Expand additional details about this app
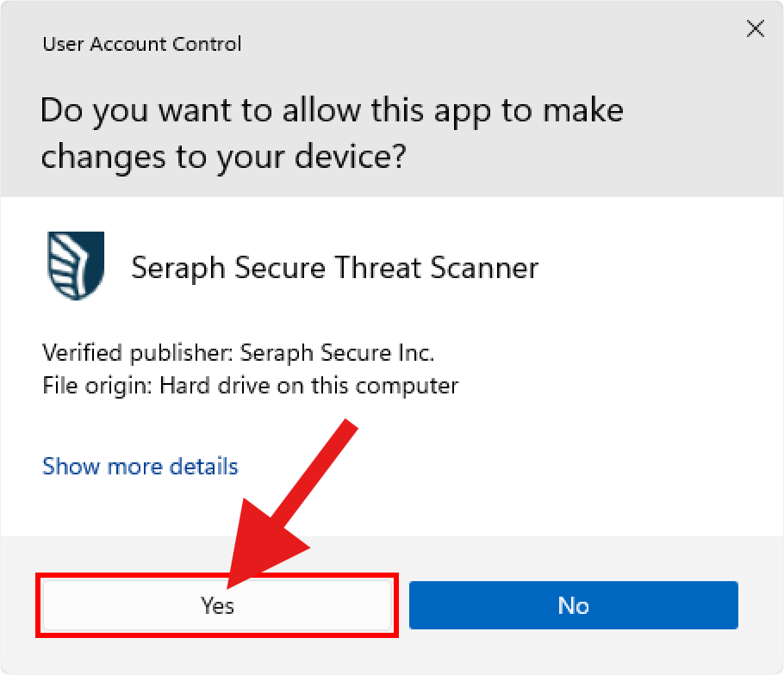Screen dimensions: 784x675 140,467
